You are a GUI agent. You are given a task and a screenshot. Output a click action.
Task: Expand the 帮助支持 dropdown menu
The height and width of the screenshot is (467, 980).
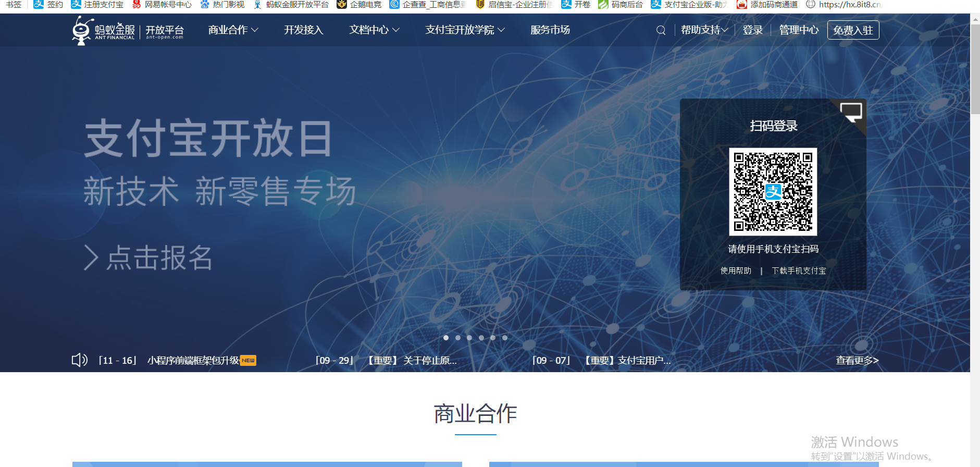(x=704, y=30)
